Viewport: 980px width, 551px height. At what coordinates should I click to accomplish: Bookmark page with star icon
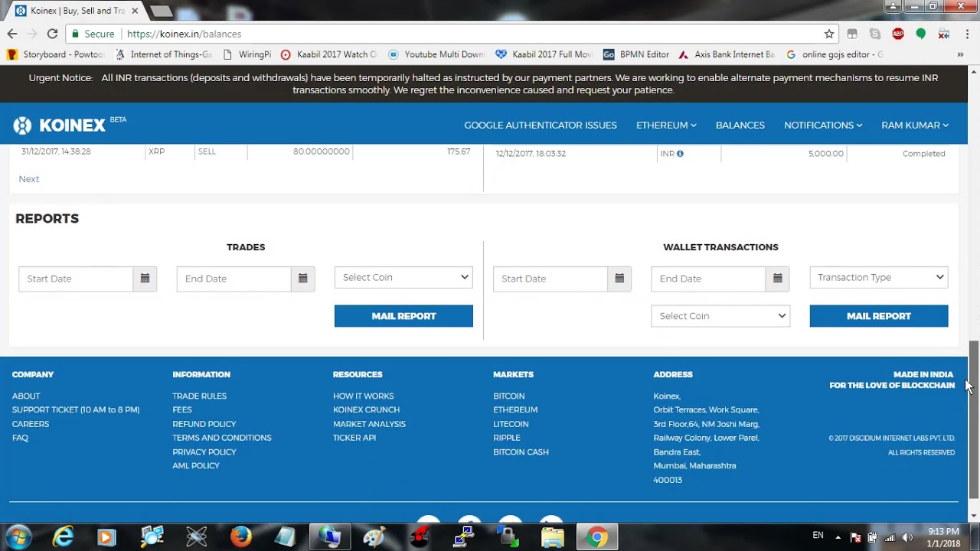coord(829,34)
